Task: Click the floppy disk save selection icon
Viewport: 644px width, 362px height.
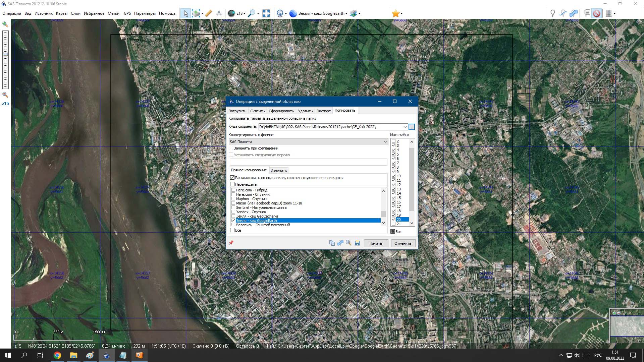Action: tap(357, 243)
